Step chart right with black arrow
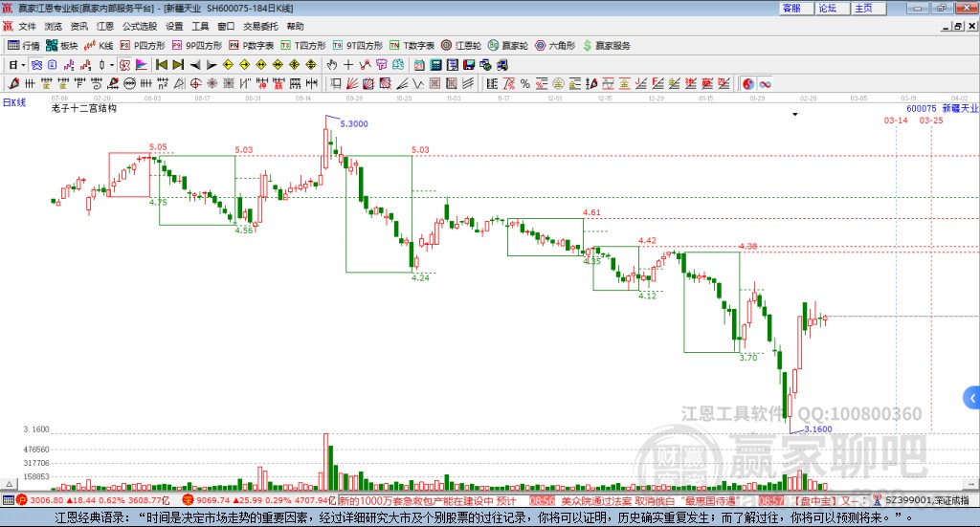The width and height of the screenshot is (980, 527). pos(212,65)
